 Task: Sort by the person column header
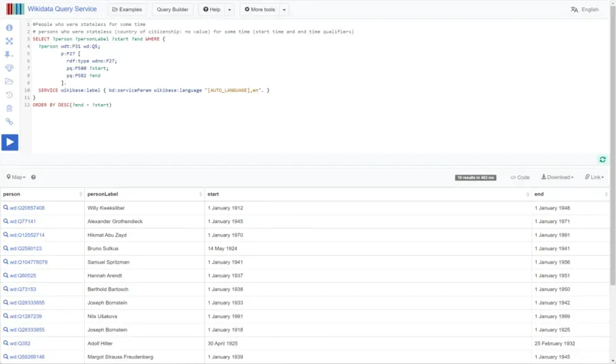point(42,194)
